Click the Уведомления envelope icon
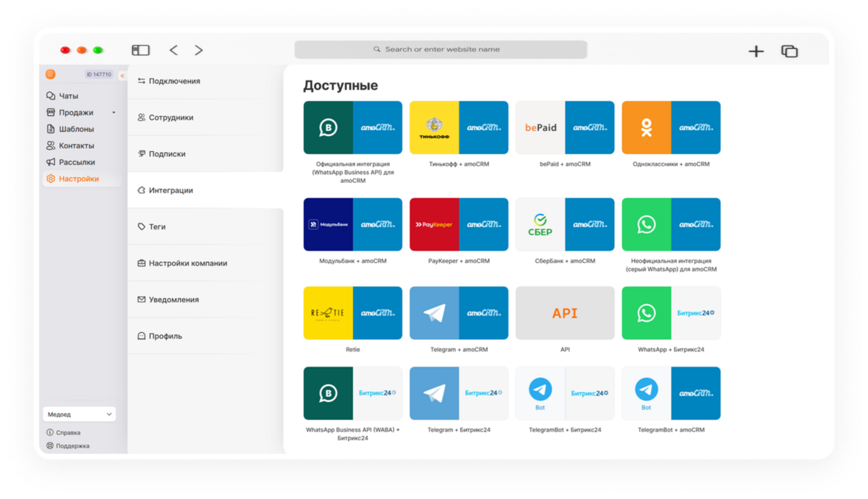Viewport: 868px width, 499px height. pos(142,299)
